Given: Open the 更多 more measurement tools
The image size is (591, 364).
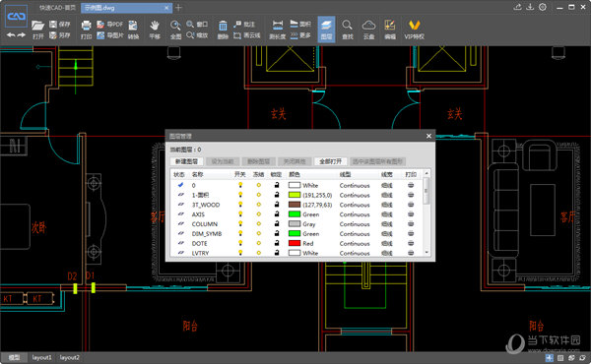Looking at the screenshot, I should (300, 35).
